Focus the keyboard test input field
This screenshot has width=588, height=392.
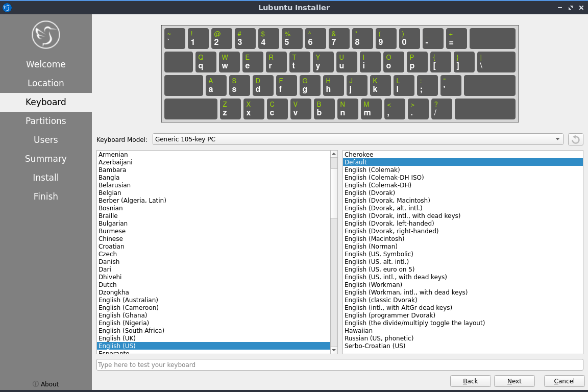click(x=339, y=364)
